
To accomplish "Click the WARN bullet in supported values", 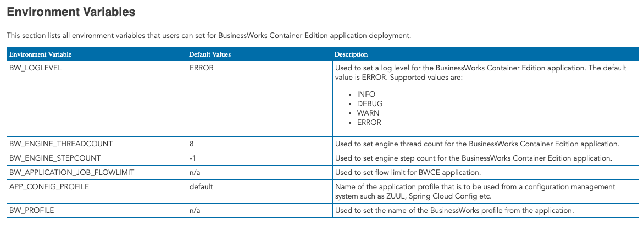I will 368,113.
